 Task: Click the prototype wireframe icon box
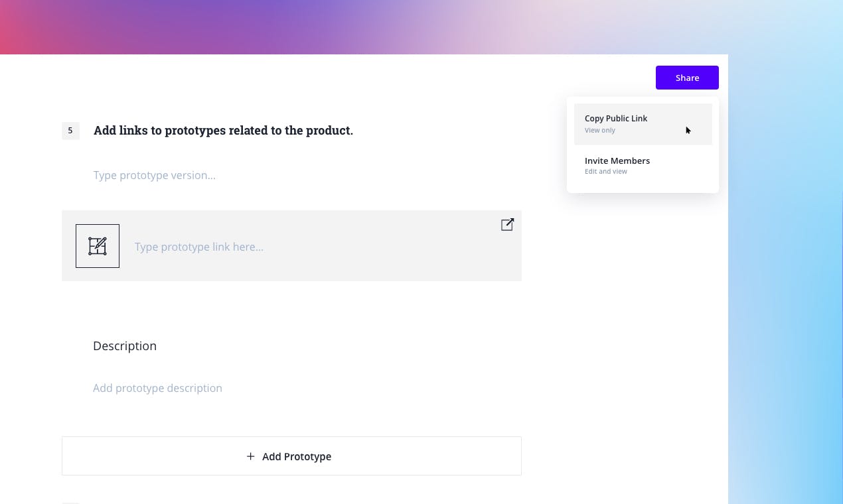click(98, 246)
